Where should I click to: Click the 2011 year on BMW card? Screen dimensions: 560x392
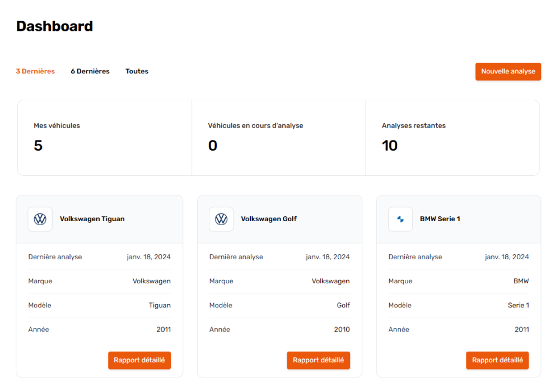tap(522, 329)
